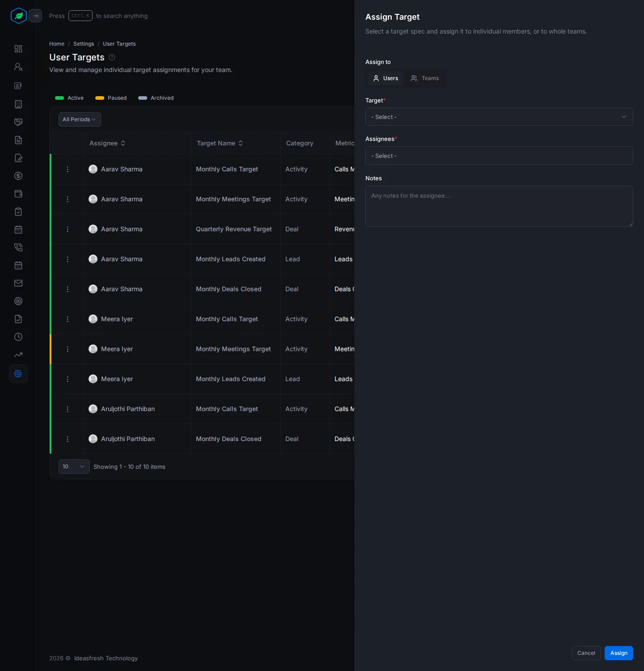Switch Assign to mode to Users
644x671 pixels.
(386, 78)
